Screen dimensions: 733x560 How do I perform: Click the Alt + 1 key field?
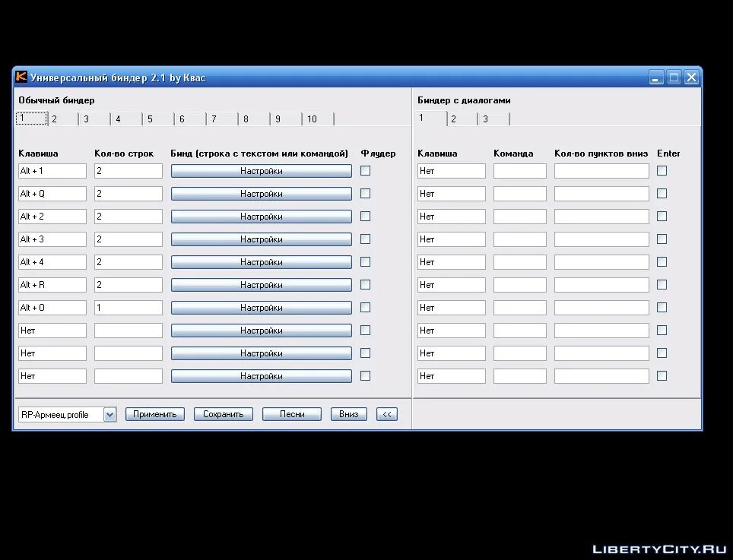(52, 171)
